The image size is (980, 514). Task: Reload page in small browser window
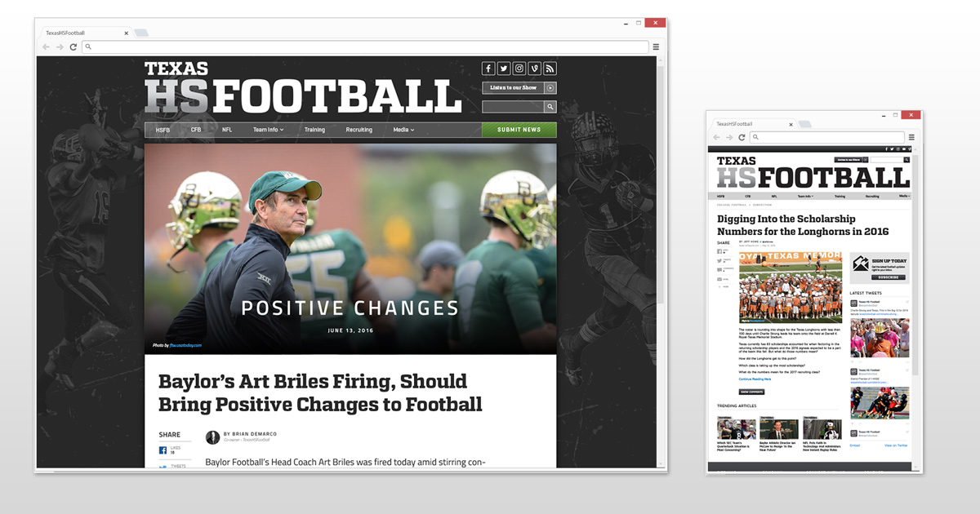(x=742, y=137)
